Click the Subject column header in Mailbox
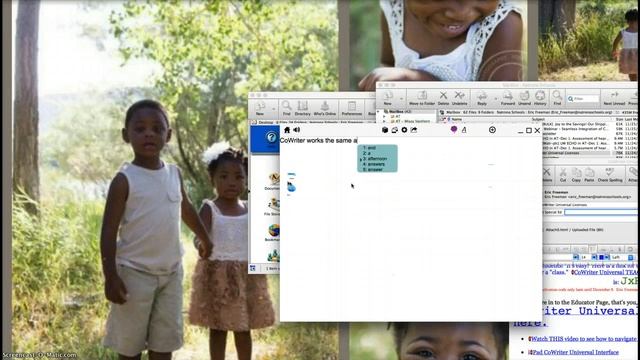This screenshot has width=640, height=360. 538,119
